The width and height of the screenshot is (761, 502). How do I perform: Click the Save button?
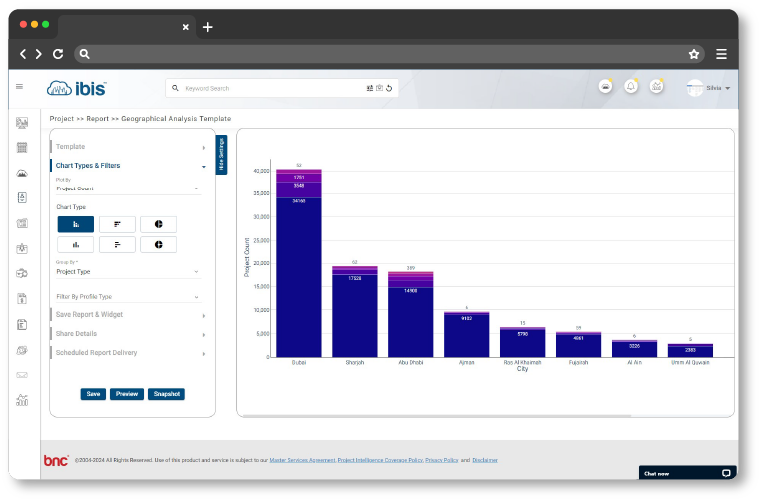(93, 394)
